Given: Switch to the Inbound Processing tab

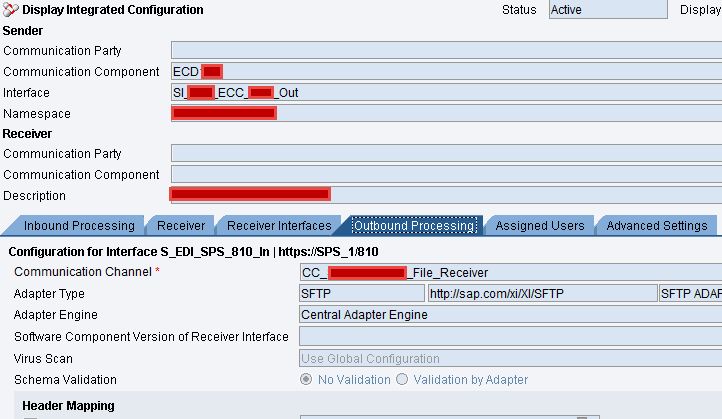Looking at the screenshot, I should [79, 226].
